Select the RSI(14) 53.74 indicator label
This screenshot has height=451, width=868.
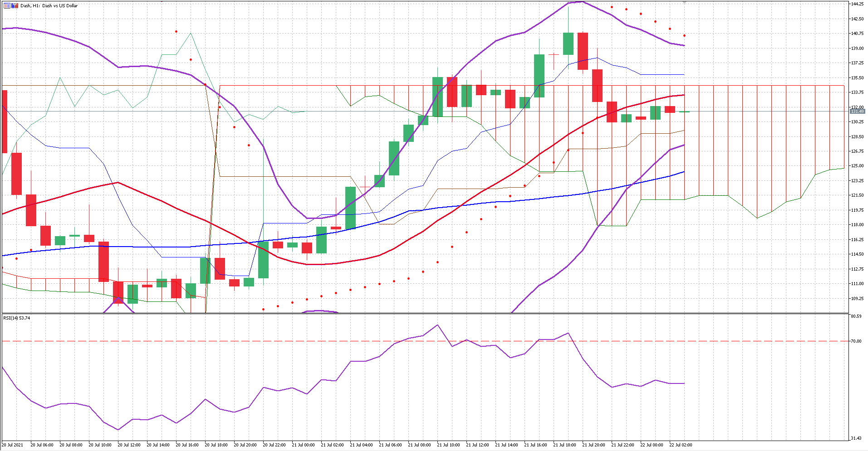(x=17, y=318)
